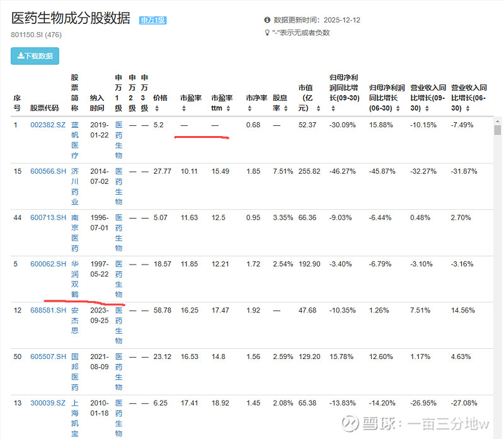
Task: Click revenue growth value 14.56%
Action: (463, 310)
